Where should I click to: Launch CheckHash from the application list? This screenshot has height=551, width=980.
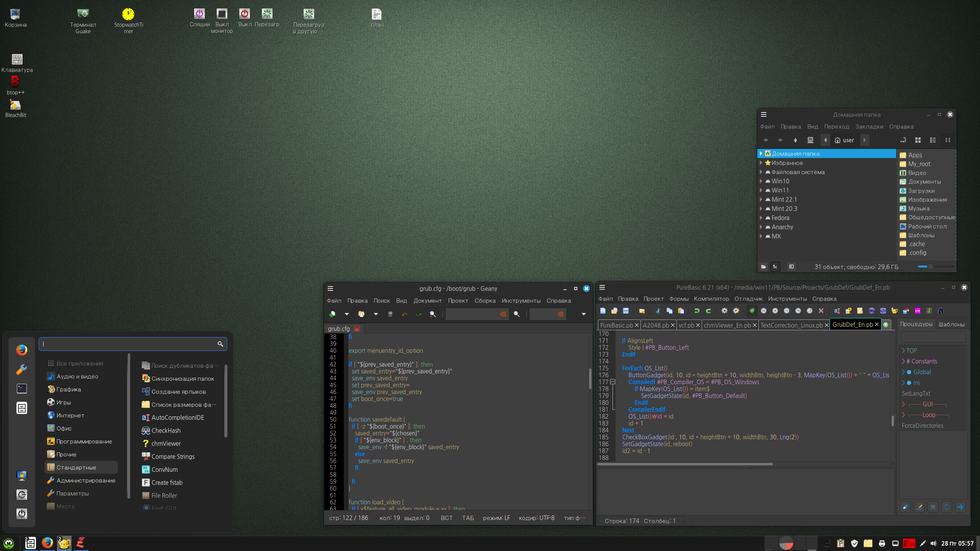pyautogui.click(x=166, y=430)
